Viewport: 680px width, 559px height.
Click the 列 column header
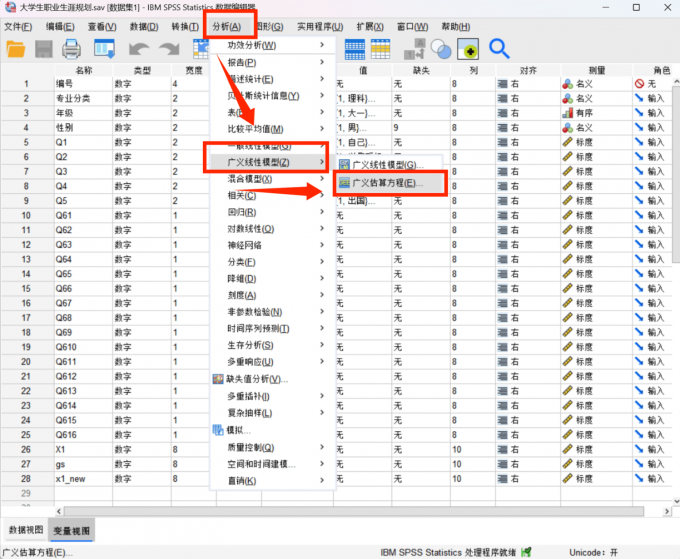point(473,70)
